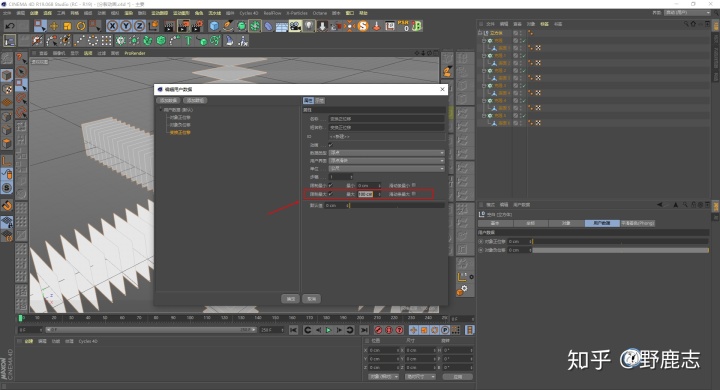Toggle the slider minimum checkbox
The height and width of the screenshot is (390, 720).
coord(414,185)
